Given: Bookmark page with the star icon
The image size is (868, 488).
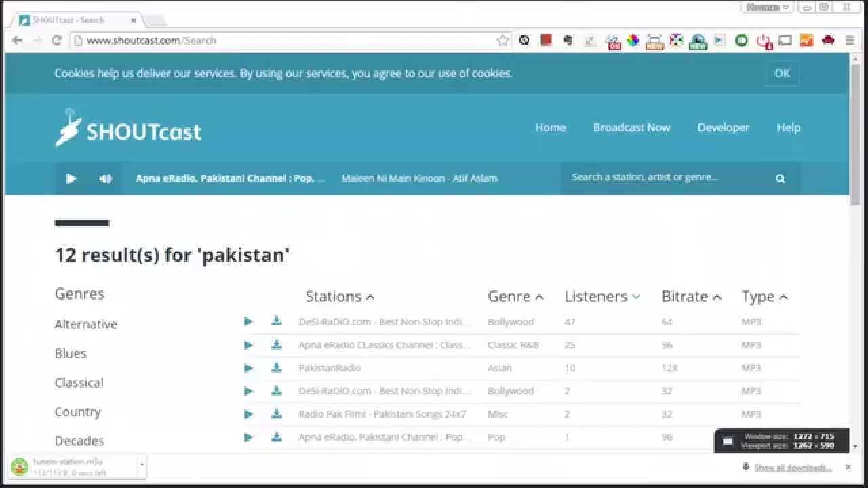Looking at the screenshot, I should click(x=502, y=41).
